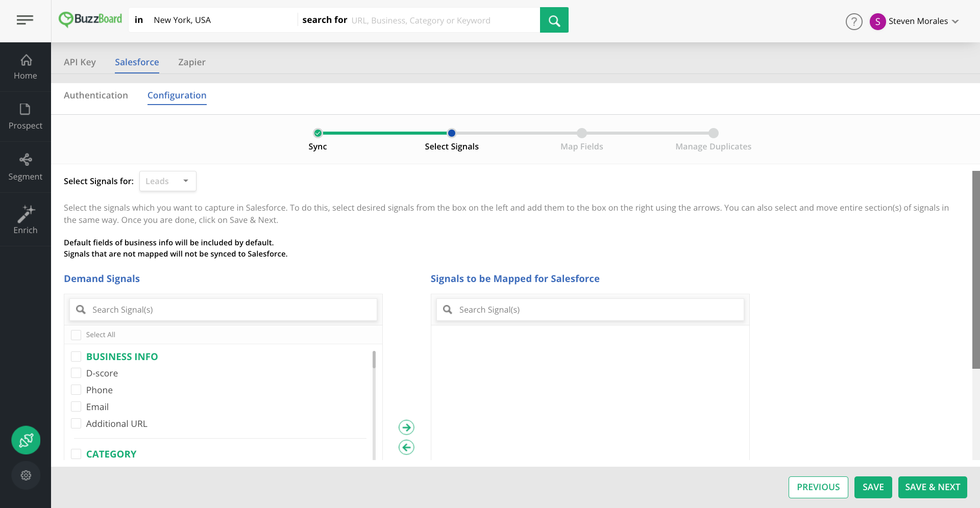
Task: Click the BUSINESS INFO section label
Action: point(122,357)
